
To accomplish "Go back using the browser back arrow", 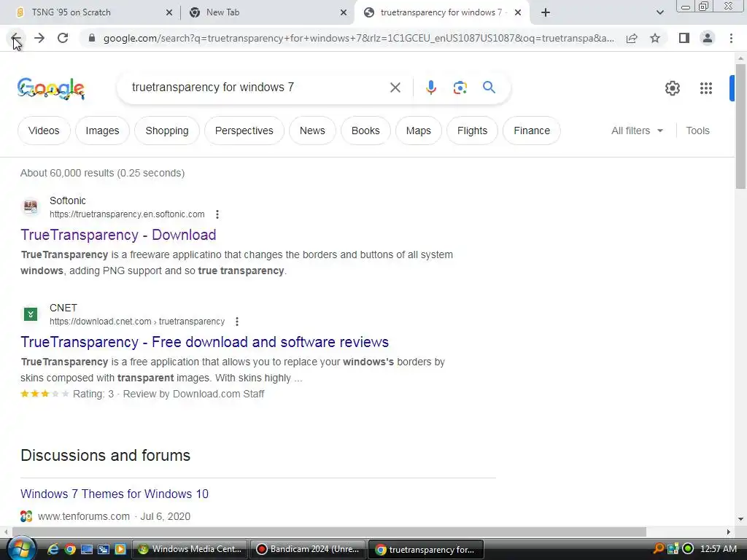I will pyautogui.click(x=15, y=38).
